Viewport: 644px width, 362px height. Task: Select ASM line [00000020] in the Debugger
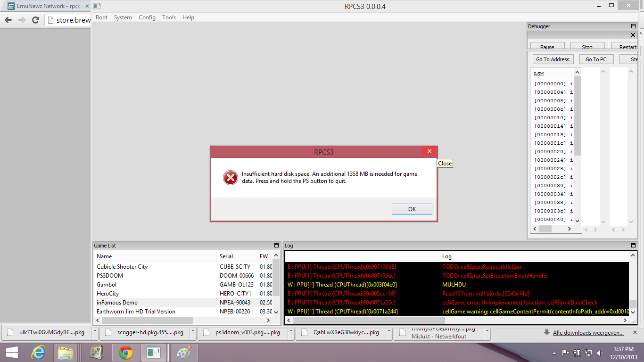point(553,152)
